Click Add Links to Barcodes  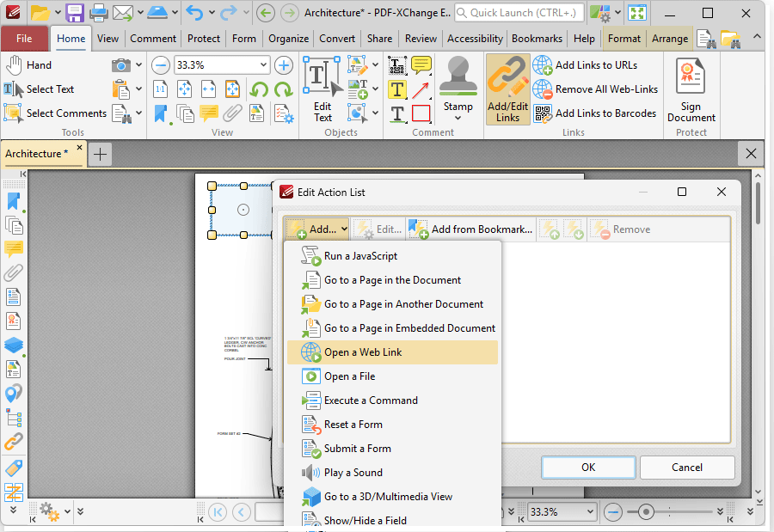595,113
